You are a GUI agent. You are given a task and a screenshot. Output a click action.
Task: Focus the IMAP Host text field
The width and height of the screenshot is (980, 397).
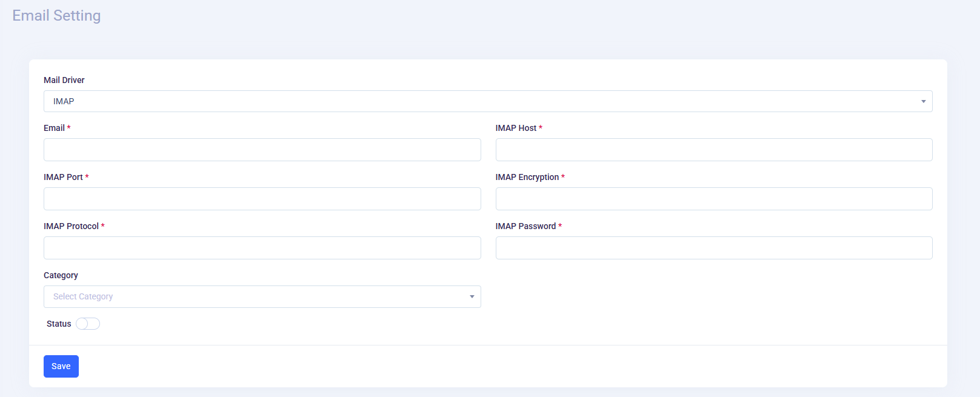click(x=713, y=150)
